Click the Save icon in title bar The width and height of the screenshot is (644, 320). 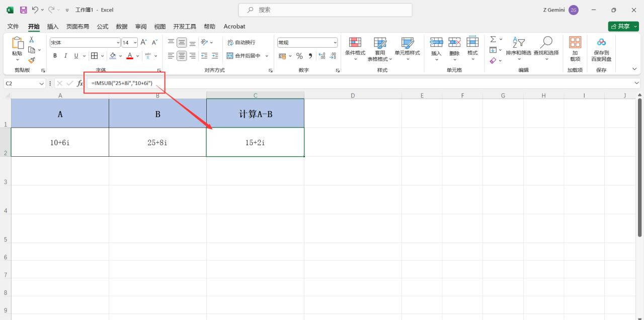(x=23, y=10)
